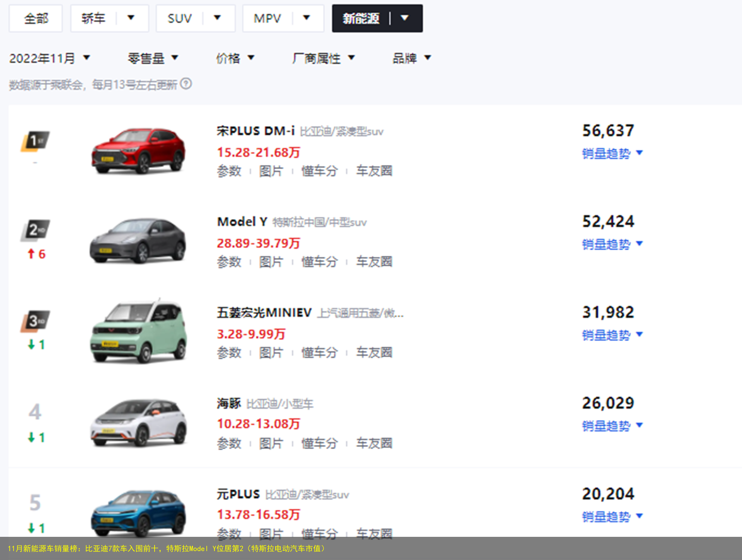Image resolution: width=742 pixels, height=560 pixels.
Task: Click the 26,029 sales figure
Action: [608, 403]
